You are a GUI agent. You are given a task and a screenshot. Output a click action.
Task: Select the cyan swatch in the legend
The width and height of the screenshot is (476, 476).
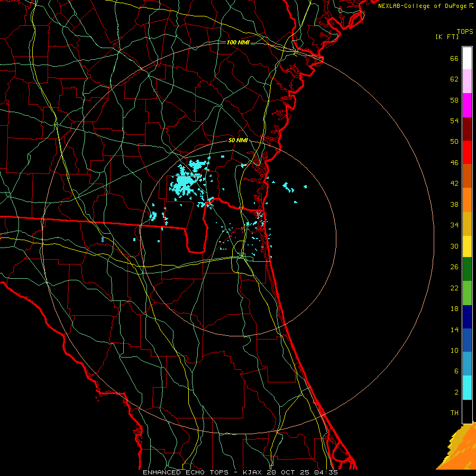(x=467, y=388)
